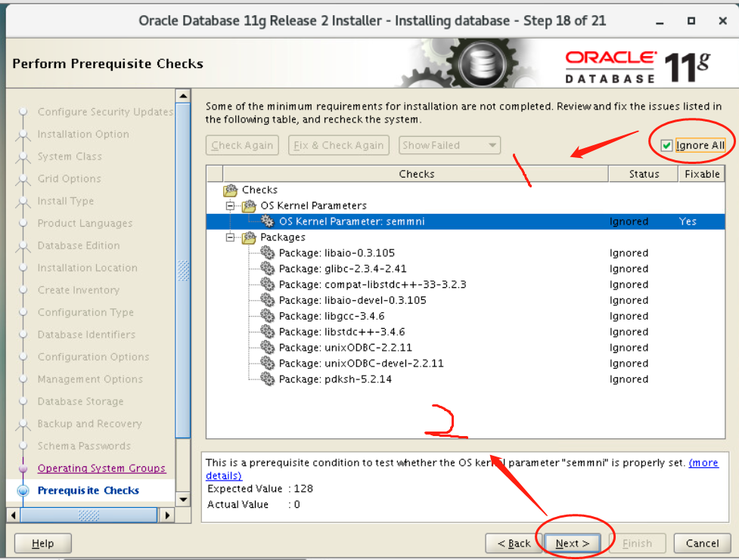Click the sidebar horizontal scrollbar thumb
Screen dimensions: 739x560
(x=88, y=515)
